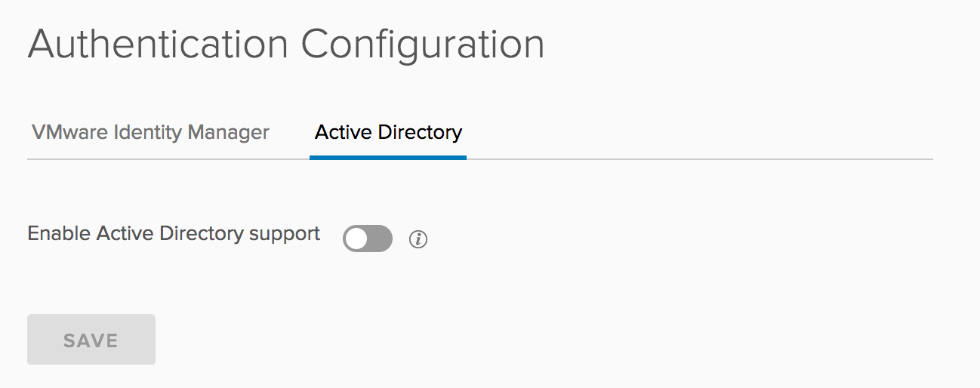Open VMware Identity Manager authentication settings
The height and width of the screenshot is (388, 980).
coord(150,133)
